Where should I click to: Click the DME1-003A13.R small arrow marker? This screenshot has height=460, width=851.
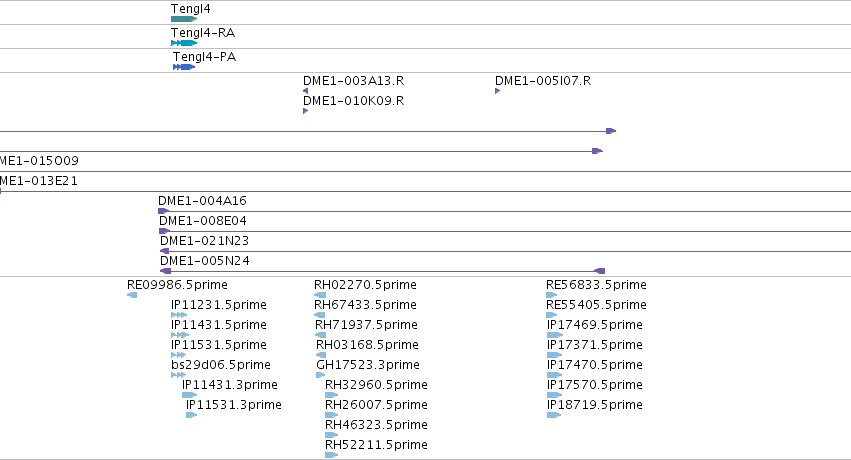[x=306, y=91]
